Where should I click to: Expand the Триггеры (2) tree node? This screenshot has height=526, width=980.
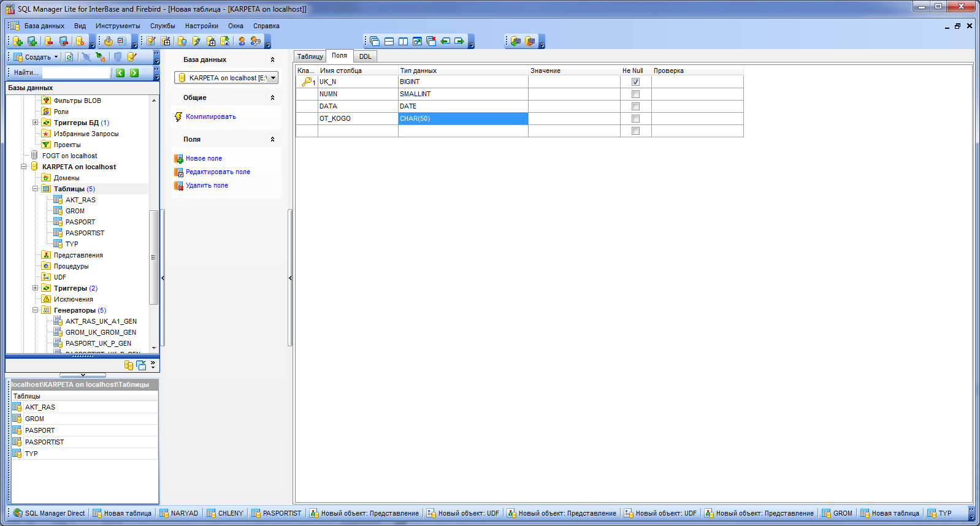[x=35, y=288]
